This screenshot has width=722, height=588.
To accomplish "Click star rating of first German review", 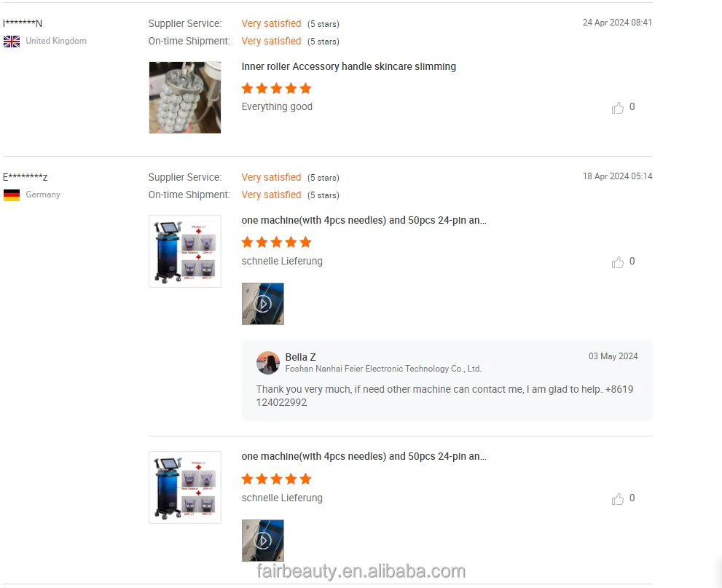I will click(276, 242).
